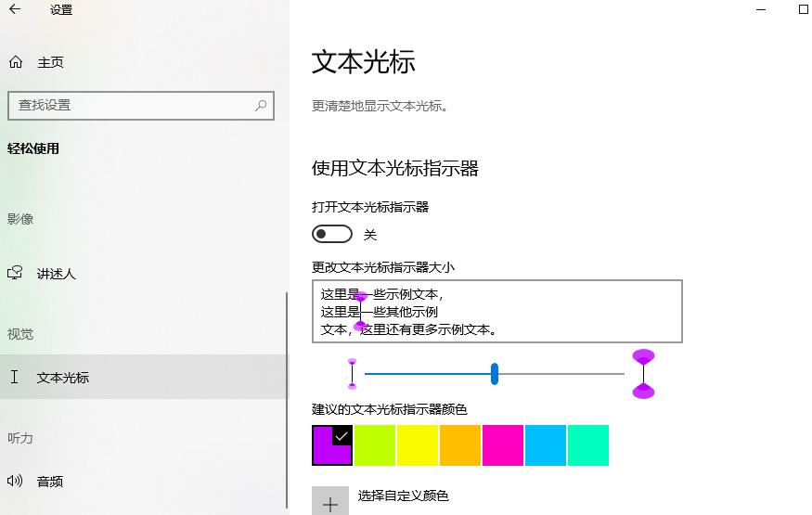Screen dimensions: 812x515
Task: Click the home icon beside 主页
Action: point(15,62)
